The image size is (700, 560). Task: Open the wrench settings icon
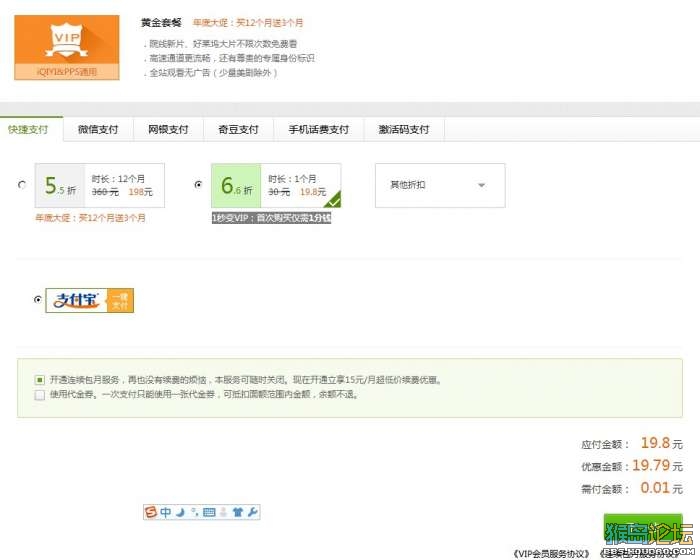point(252,512)
